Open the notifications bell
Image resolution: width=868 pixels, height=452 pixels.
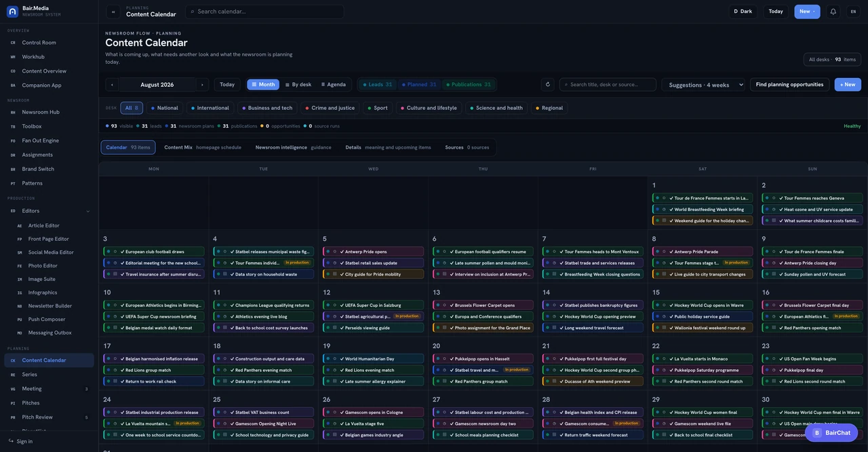pyautogui.click(x=833, y=12)
